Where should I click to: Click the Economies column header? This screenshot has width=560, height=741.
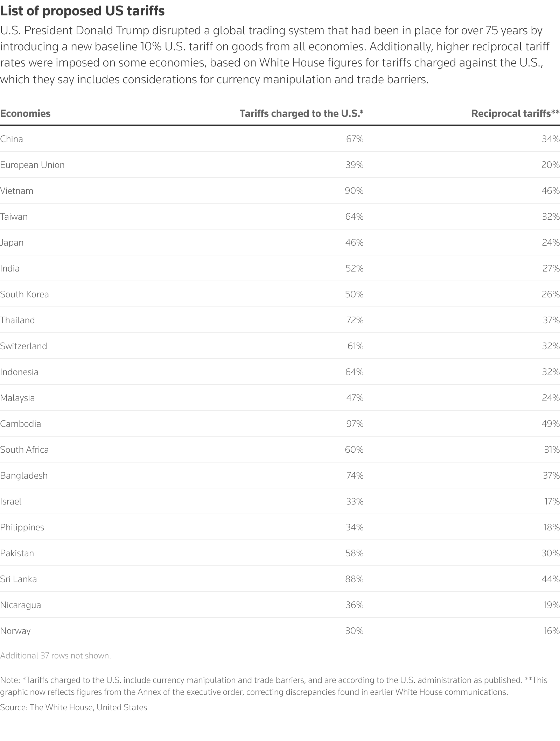(25, 113)
